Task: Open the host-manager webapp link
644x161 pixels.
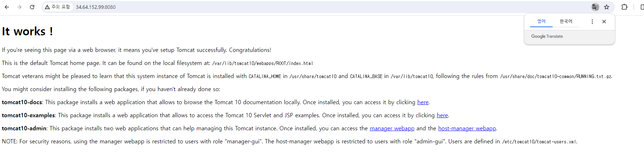Action: tap(467, 129)
